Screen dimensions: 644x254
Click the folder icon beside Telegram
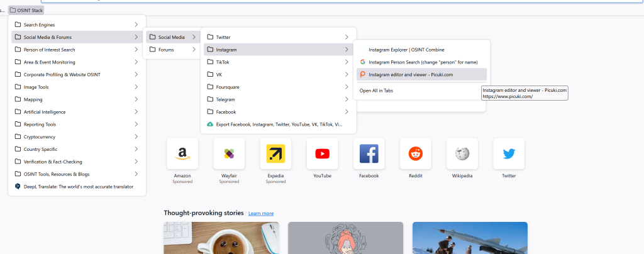210,99
